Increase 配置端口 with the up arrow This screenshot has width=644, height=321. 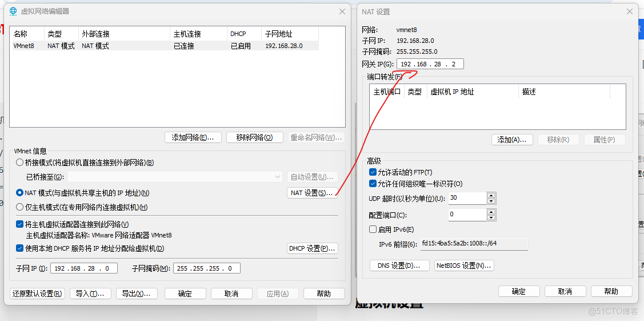click(491, 212)
